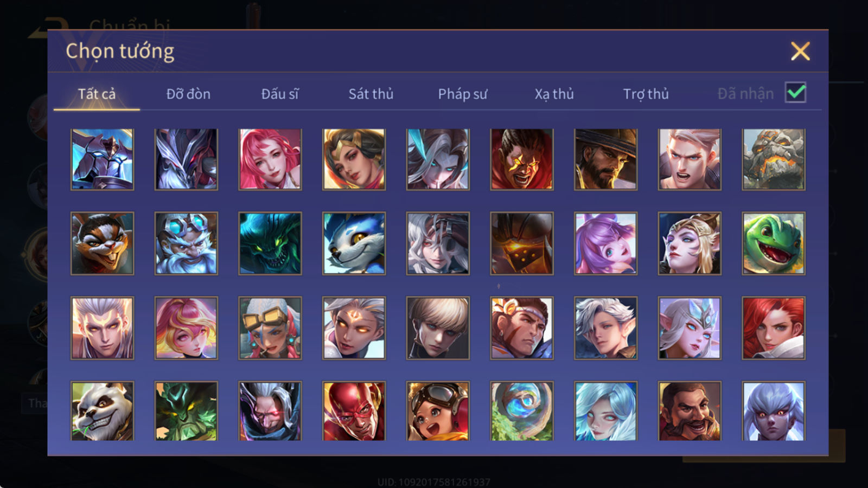
Task: Select the red-haired woman hero portrait
Action: click(x=774, y=328)
